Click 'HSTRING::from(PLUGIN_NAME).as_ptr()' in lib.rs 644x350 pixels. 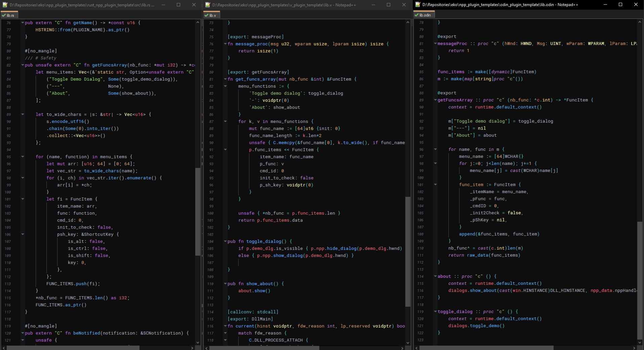tap(82, 30)
